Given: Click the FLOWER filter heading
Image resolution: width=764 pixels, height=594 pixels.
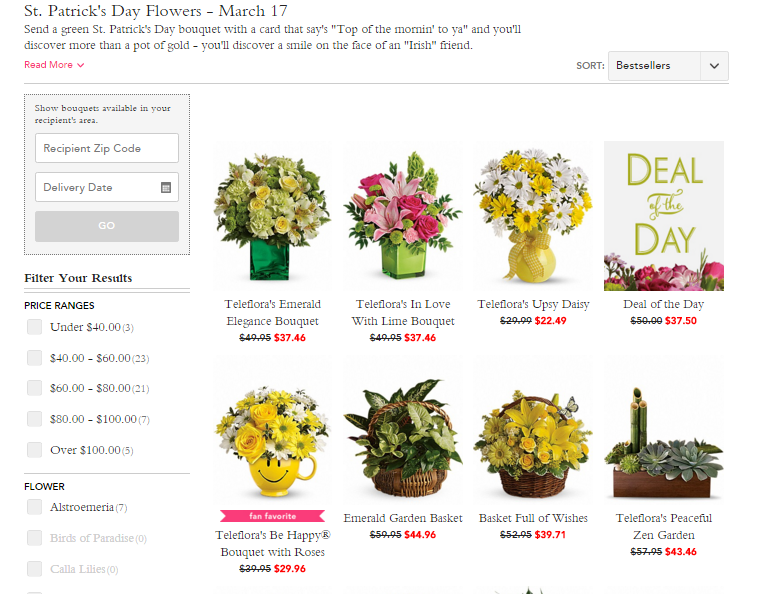Looking at the screenshot, I should tap(44, 486).
